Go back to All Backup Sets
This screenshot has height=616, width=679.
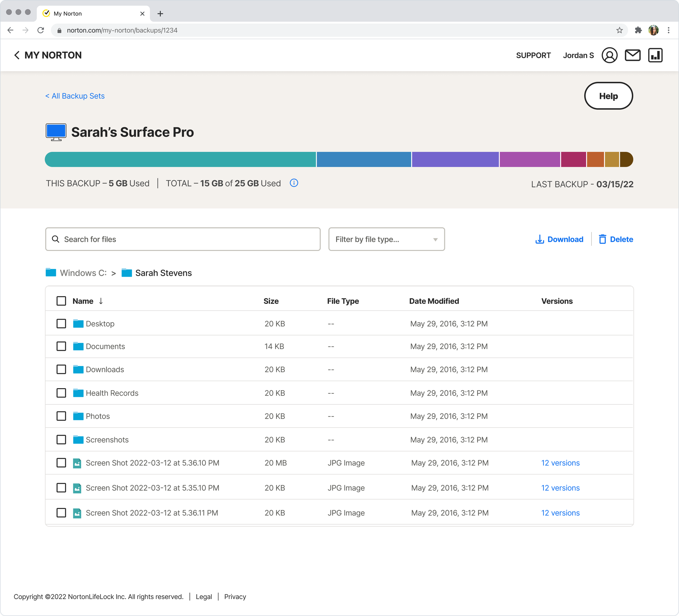pyautogui.click(x=75, y=96)
